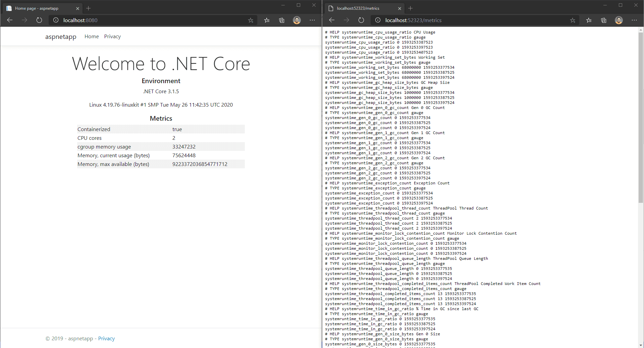Viewport: 644px width, 348px height.
Task: Click the cgroup memory usage value 33247232
Action: coord(184,147)
